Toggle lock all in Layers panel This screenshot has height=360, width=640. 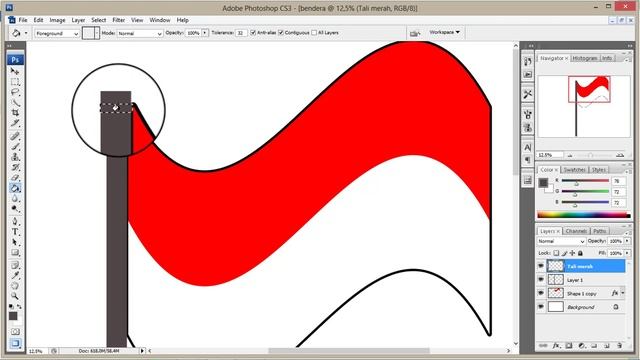(x=580, y=253)
